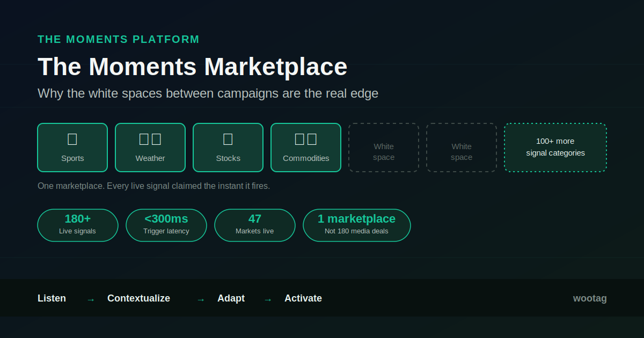Click the 47 Markets live pill

tap(255, 225)
